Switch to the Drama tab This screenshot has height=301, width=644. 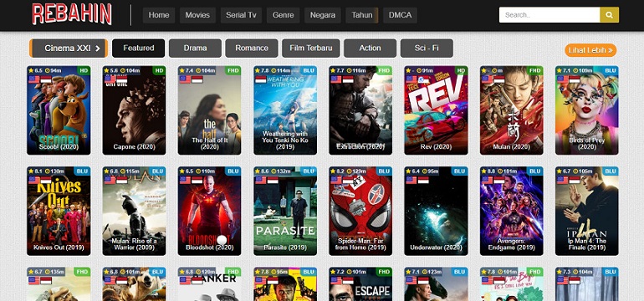[195, 48]
